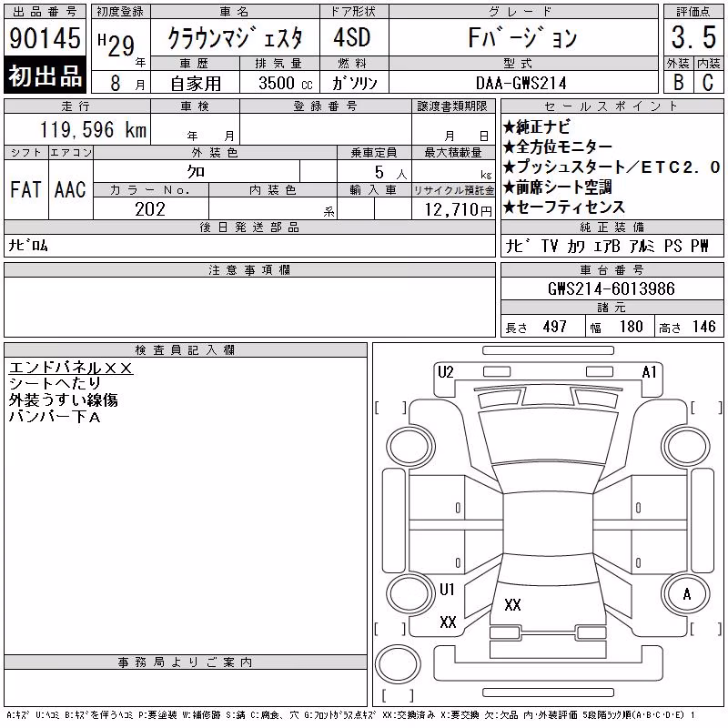Click the XX mark on the trunk lid
This screenshot has height=728, width=728.
click(512, 605)
